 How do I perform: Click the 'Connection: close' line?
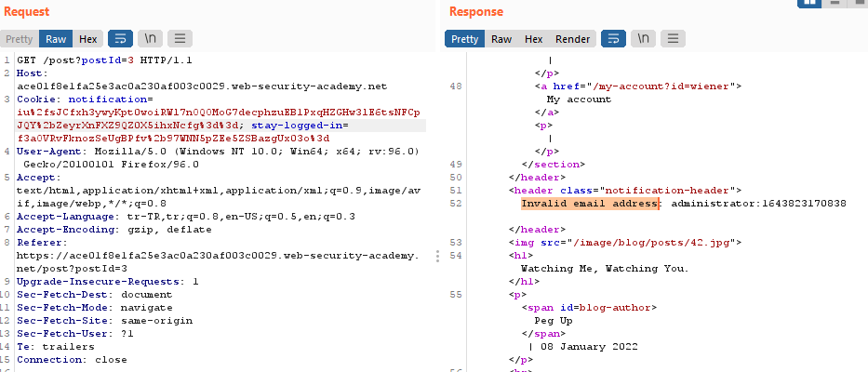point(72,359)
